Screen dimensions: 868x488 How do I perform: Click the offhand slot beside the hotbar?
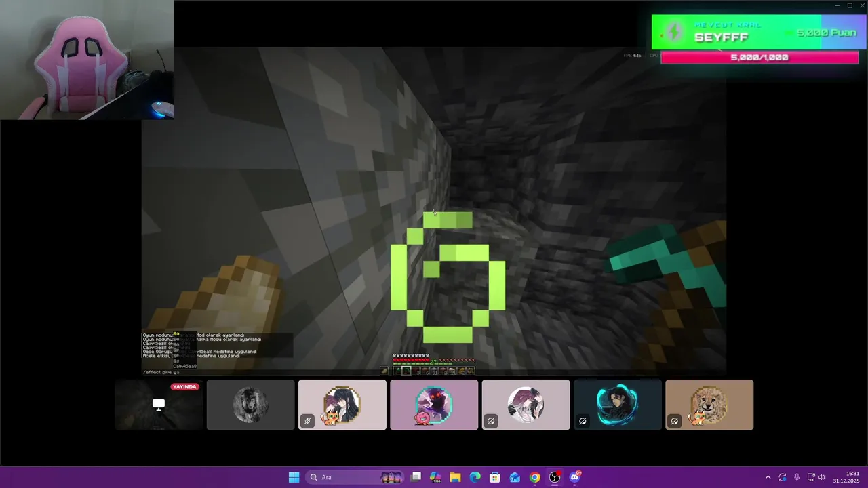tap(384, 371)
